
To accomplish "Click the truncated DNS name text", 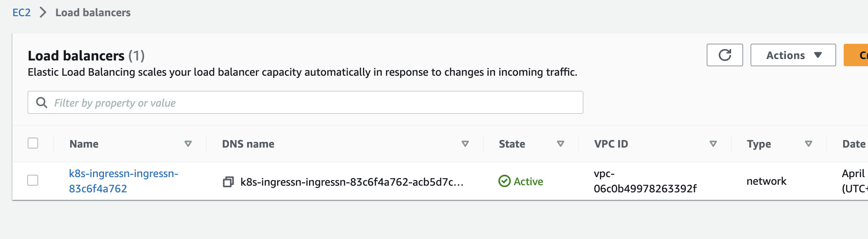I will [x=352, y=182].
